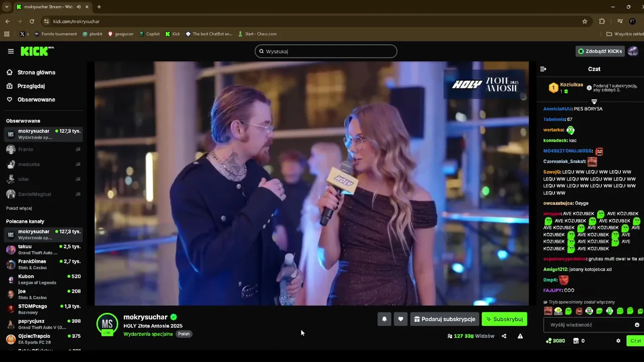644x362 pixels.
Task: Reload the page
Action: 32,22
